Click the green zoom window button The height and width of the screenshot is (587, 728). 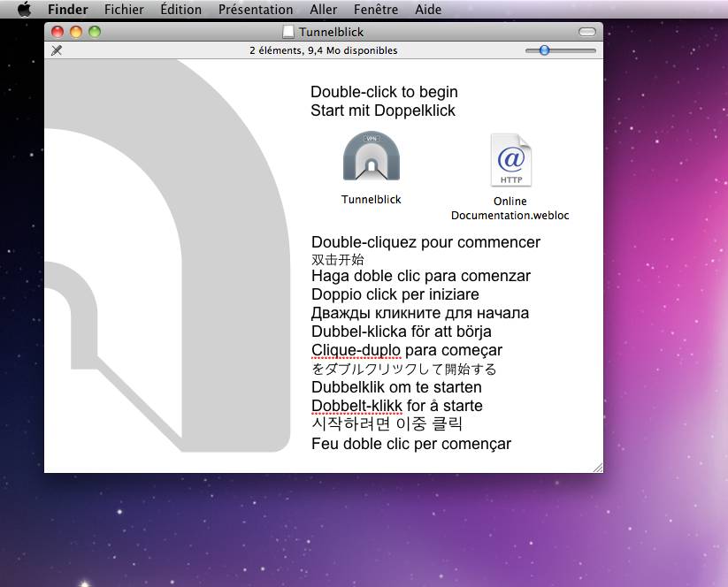(95, 32)
